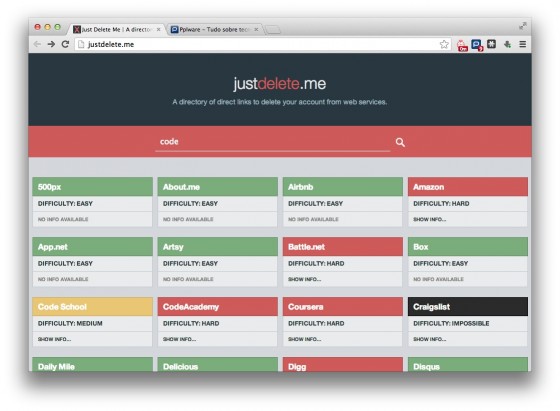Open the Amazon delete link
Screen dimensions: 560x411
[468, 187]
